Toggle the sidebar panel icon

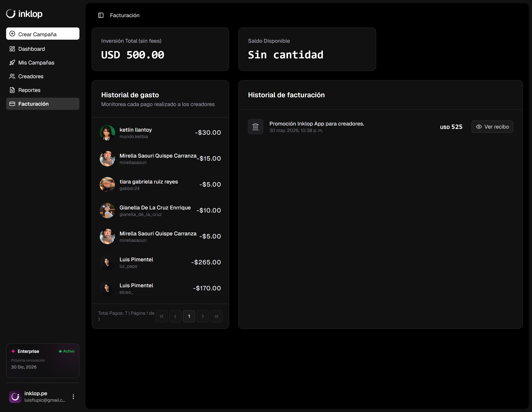click(x=101, y=15)
